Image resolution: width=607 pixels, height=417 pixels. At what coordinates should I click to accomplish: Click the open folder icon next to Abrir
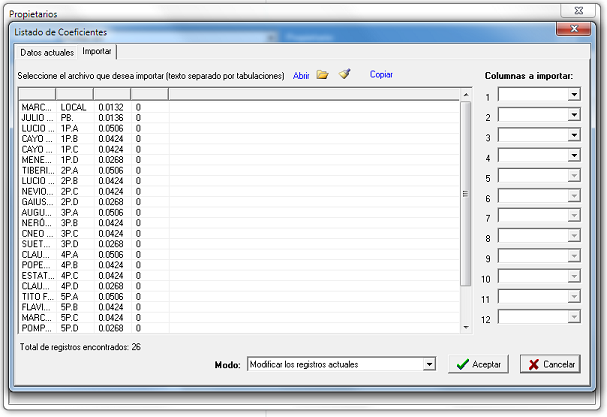[x=322, y=75]
